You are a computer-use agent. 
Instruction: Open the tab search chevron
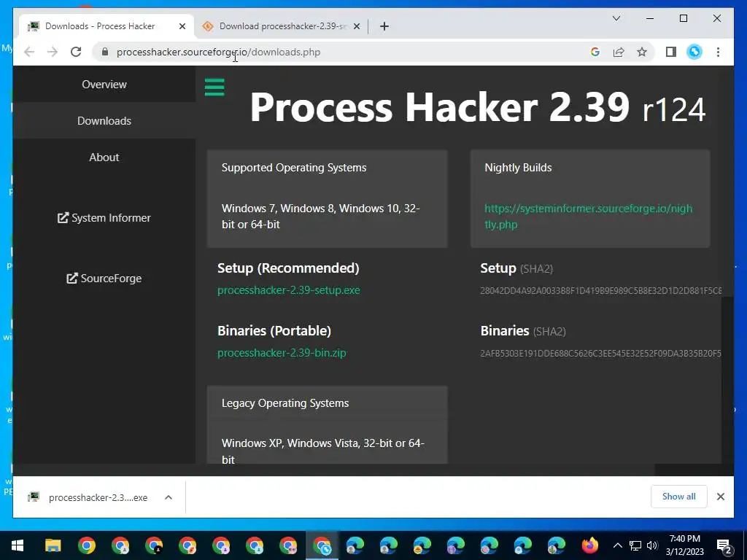click(x=616, y=18)
